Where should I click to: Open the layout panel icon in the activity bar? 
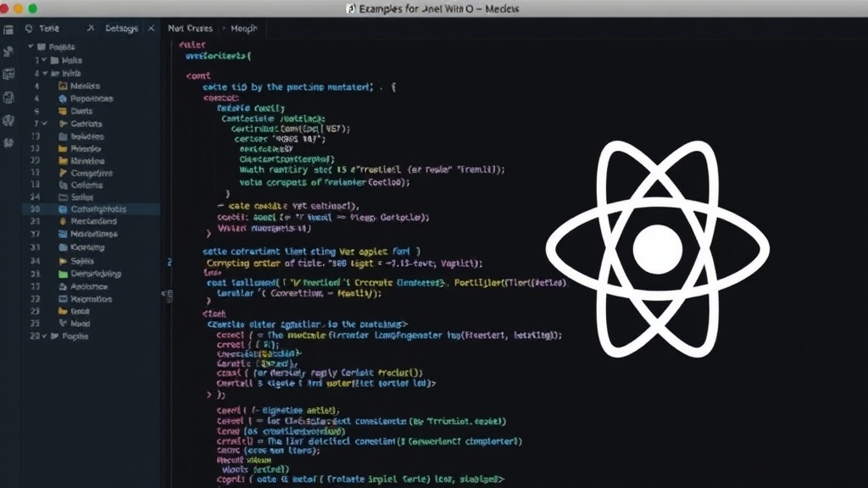[8, 75]
